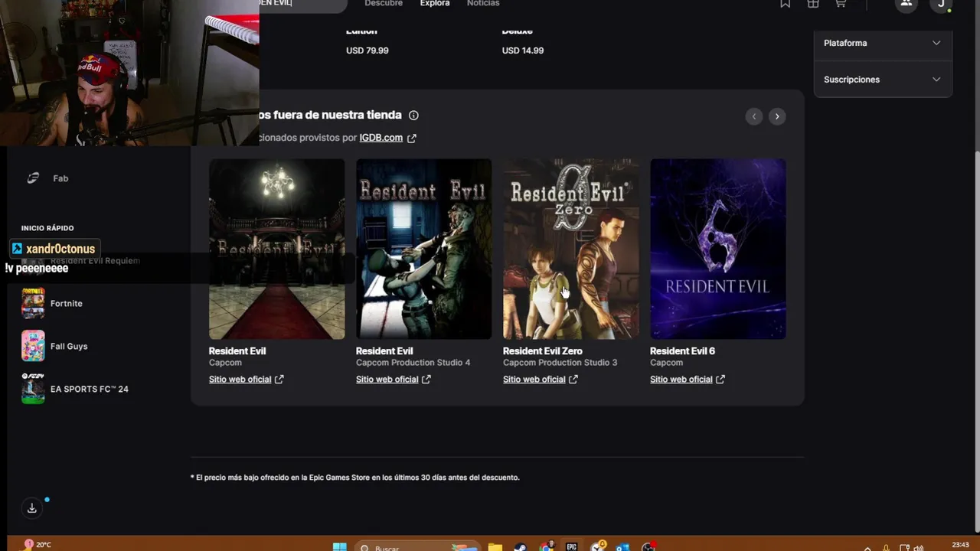
Task: Open the wishlist bookmark icon
Action: pyautogui.click(x=785, y=4)
